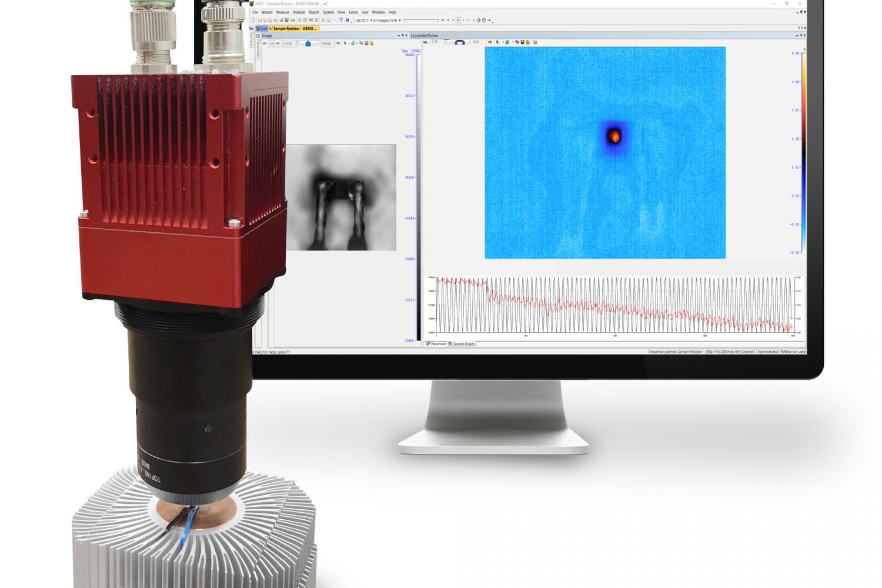This screenshot has height=588, width=882.
Task: Open the Analyze menu
Action: (x=299, y=12)
